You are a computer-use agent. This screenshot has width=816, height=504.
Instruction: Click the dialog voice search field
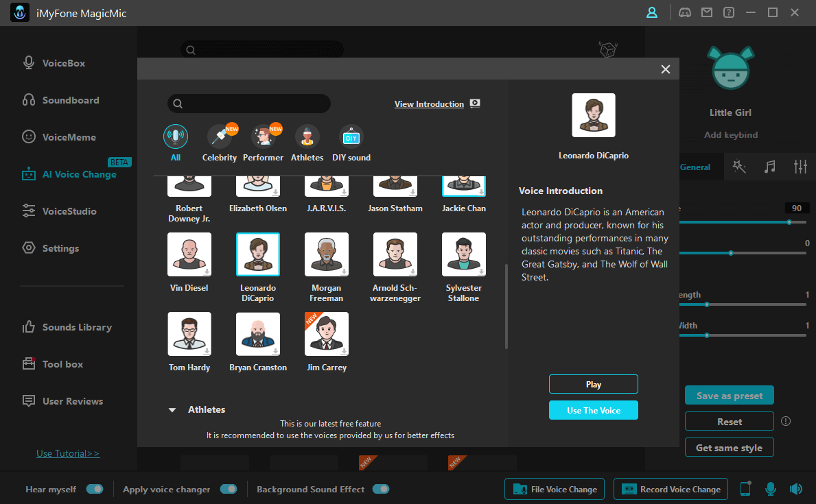click(x=248, y=104)
